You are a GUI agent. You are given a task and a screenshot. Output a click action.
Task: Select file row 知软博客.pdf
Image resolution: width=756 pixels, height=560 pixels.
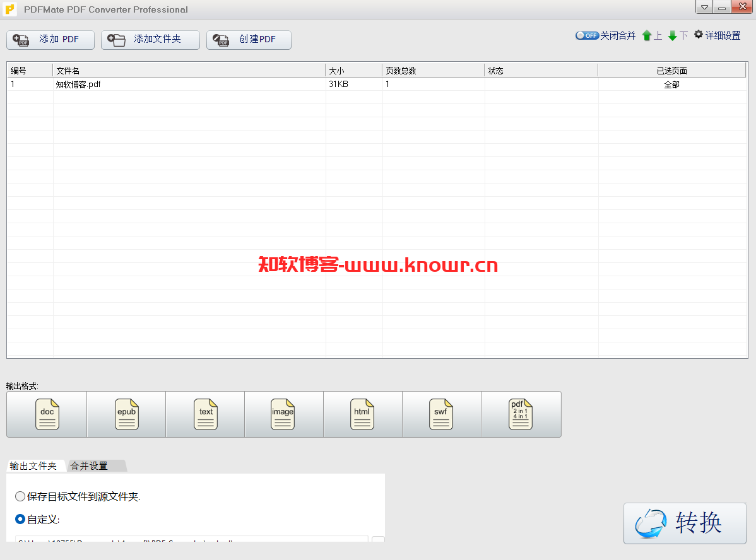click(x=377, y=85)
